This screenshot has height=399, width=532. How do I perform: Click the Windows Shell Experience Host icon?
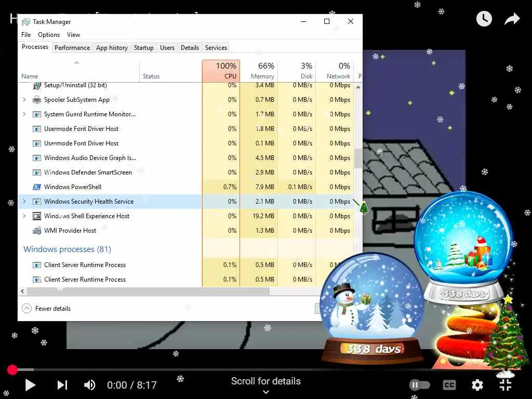click(x=37, y=216)
